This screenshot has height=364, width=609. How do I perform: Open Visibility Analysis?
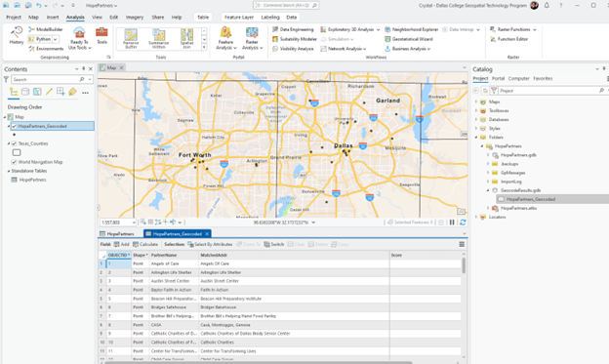293,49
